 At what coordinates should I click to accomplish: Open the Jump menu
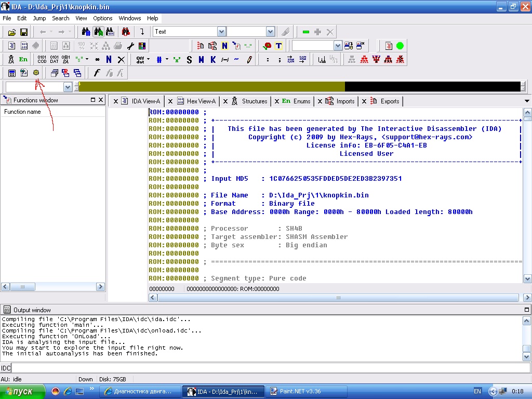[39, 18]
